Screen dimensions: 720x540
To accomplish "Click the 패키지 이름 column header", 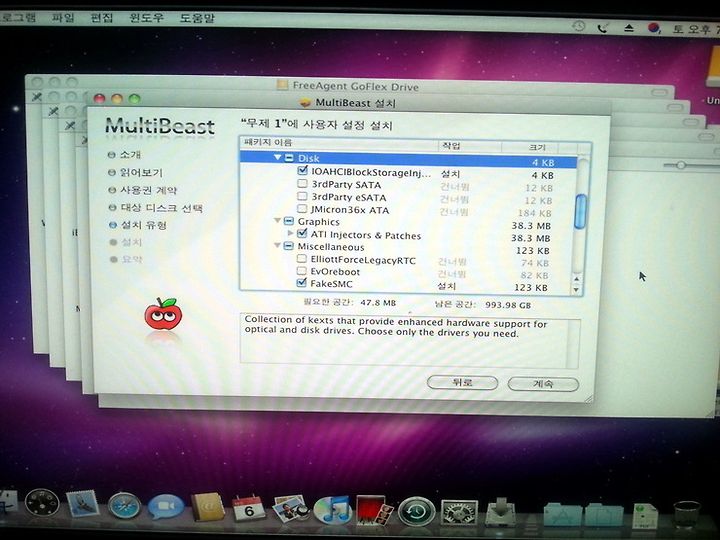I will (339, 143).
